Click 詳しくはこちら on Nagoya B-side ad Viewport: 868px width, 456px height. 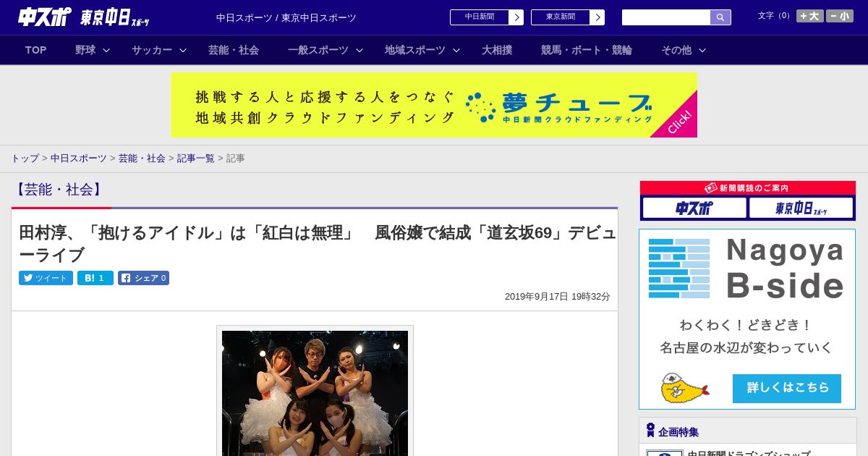[787, 388]
